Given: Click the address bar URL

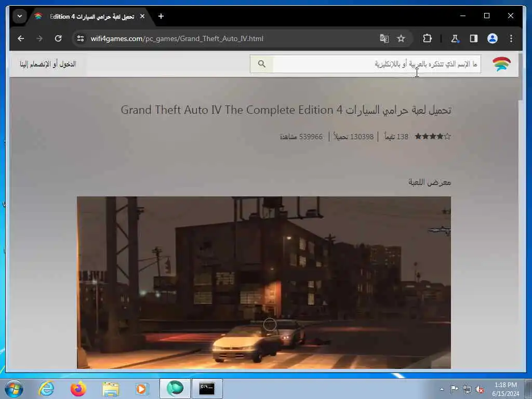Looking at the screenshot, I should pyautogui.click(x=177, y=38).
